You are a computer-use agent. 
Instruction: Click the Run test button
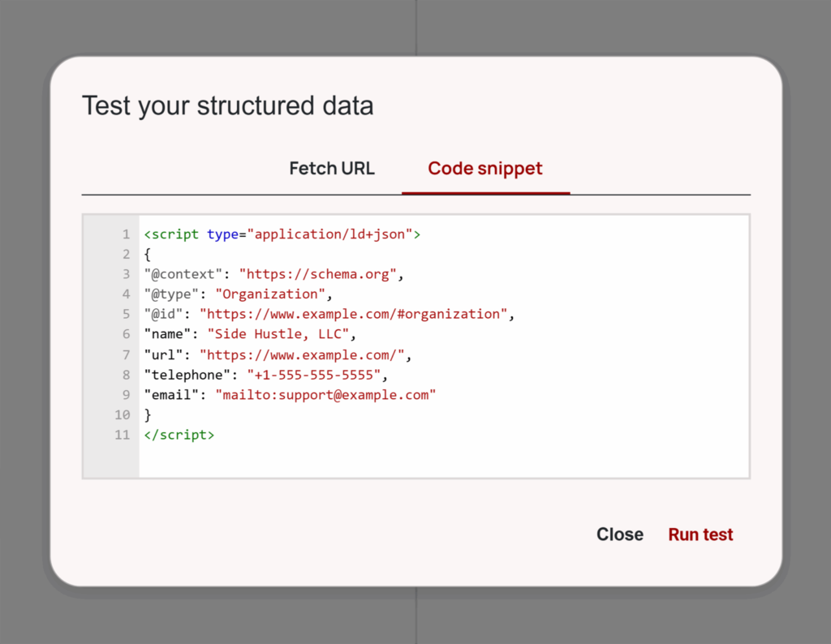tap(700, 534)
